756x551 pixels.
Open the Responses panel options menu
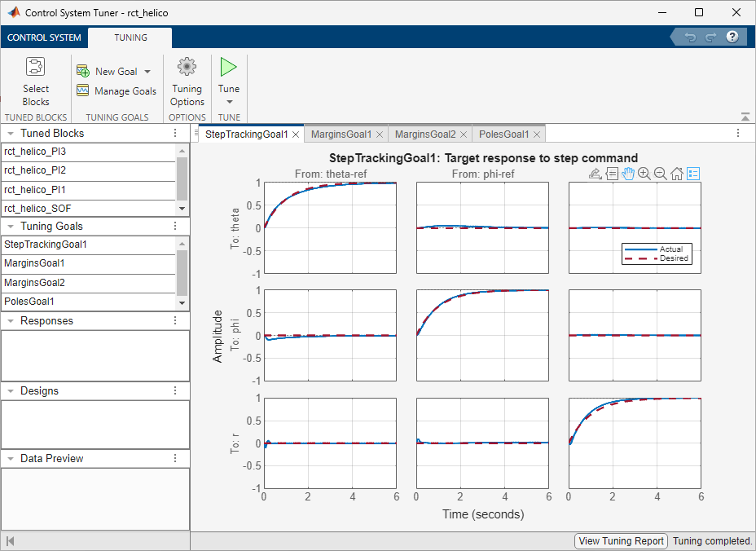coord(175,320)
